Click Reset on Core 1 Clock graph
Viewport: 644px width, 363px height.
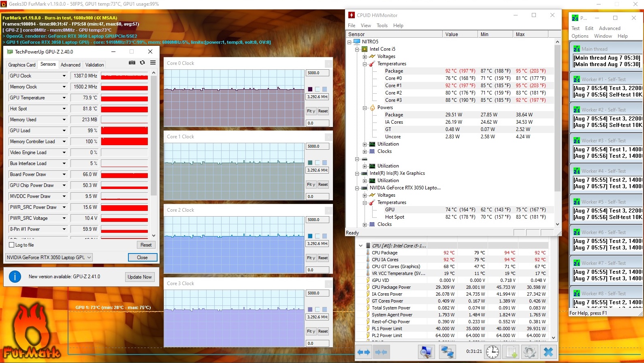(323, 184)
